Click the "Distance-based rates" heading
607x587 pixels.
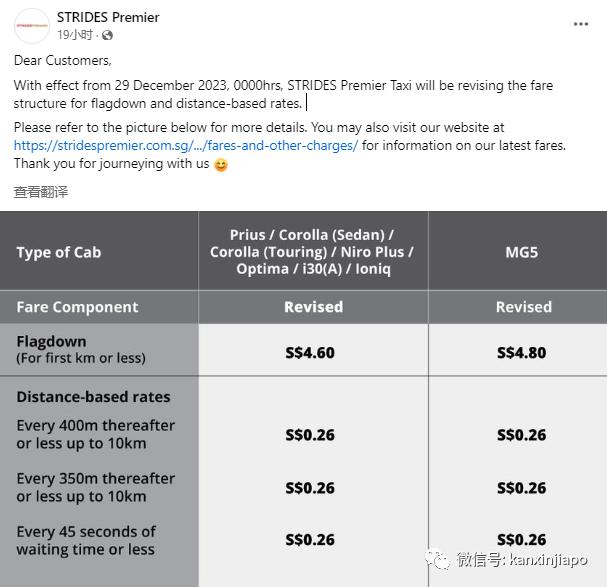tap(93, 397)
